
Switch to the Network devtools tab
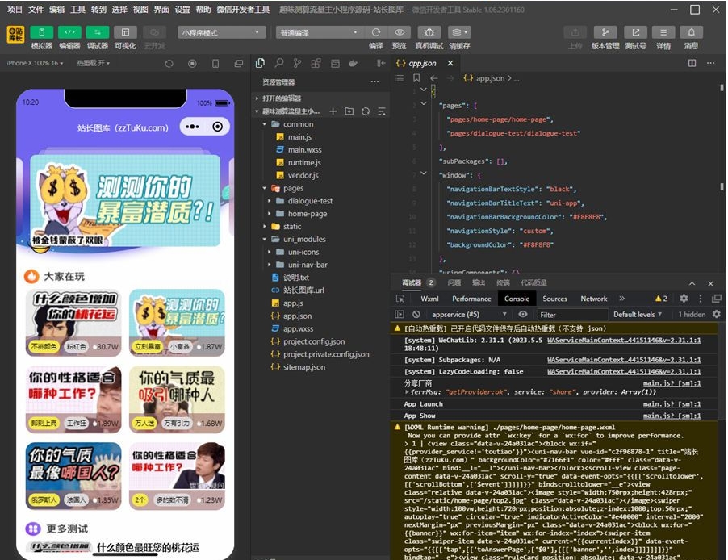point(594,299)
